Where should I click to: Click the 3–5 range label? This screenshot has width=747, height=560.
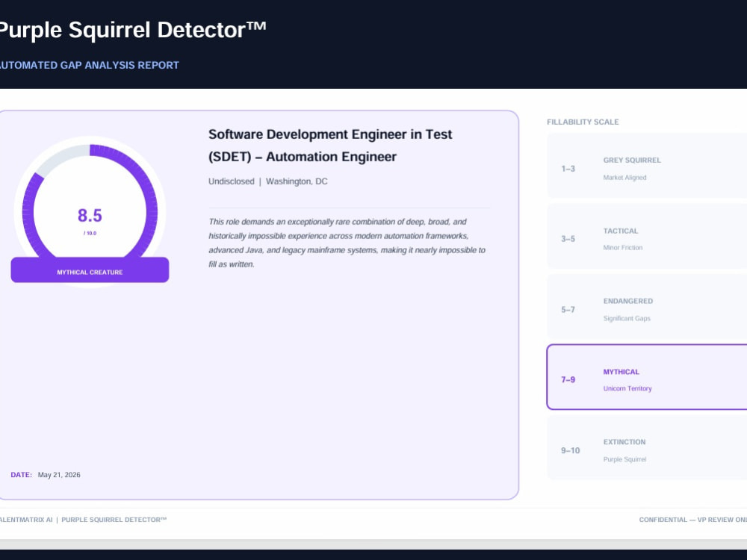click(x=568, y=239)
